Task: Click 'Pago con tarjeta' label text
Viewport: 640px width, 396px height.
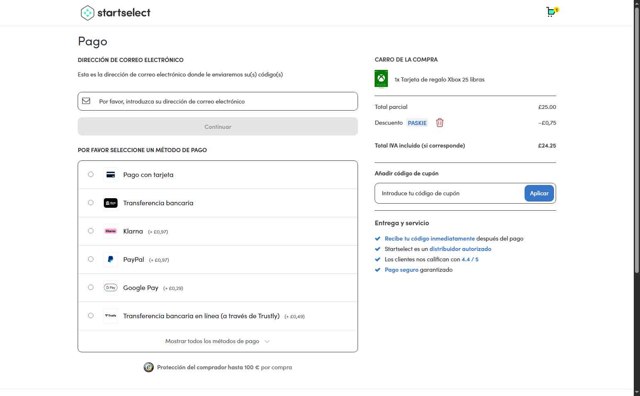Action: click(x=148, y=175)
